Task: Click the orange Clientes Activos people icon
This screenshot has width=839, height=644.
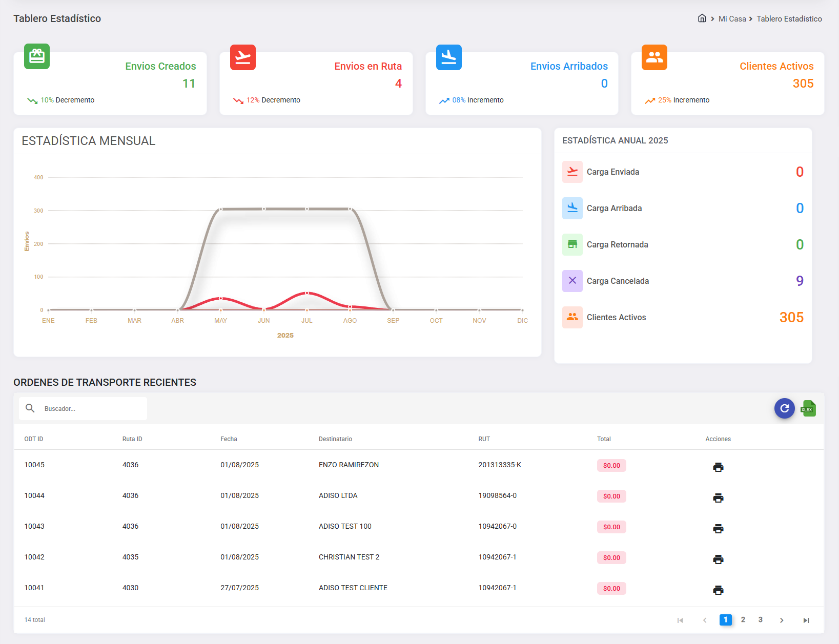Action: [654, 57]
